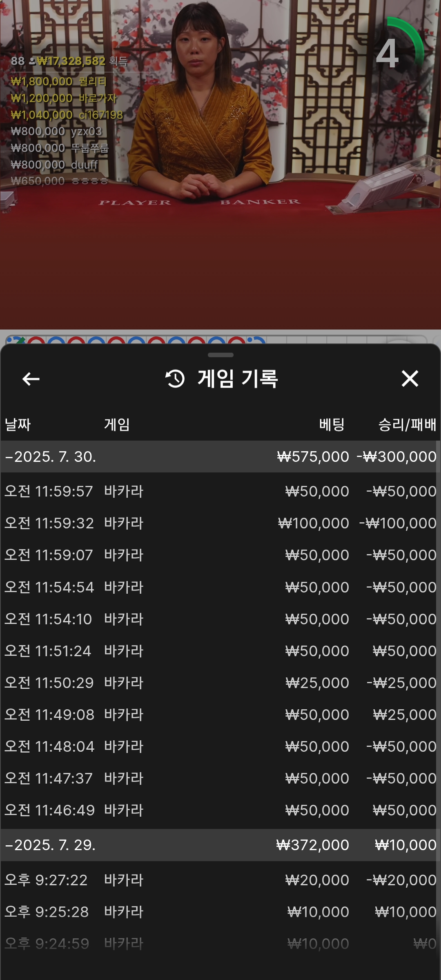Go back with the left arrow icon
This screenshot has height=980, width=441.
tap(31, 379)
